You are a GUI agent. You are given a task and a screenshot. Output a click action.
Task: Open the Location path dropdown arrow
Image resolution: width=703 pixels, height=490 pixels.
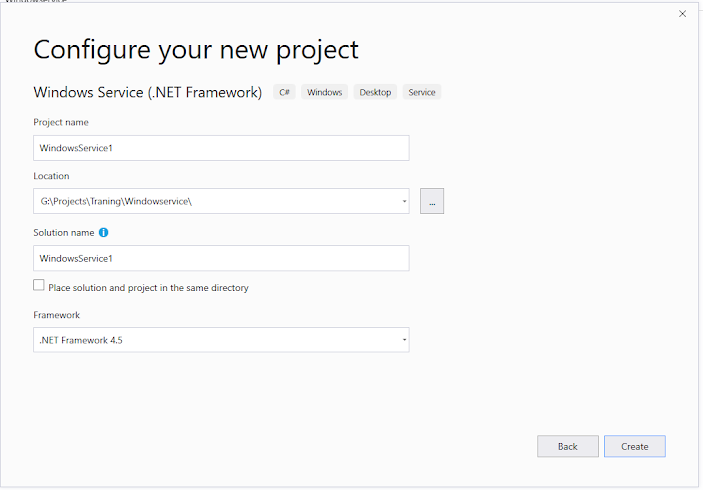(404, 201)
